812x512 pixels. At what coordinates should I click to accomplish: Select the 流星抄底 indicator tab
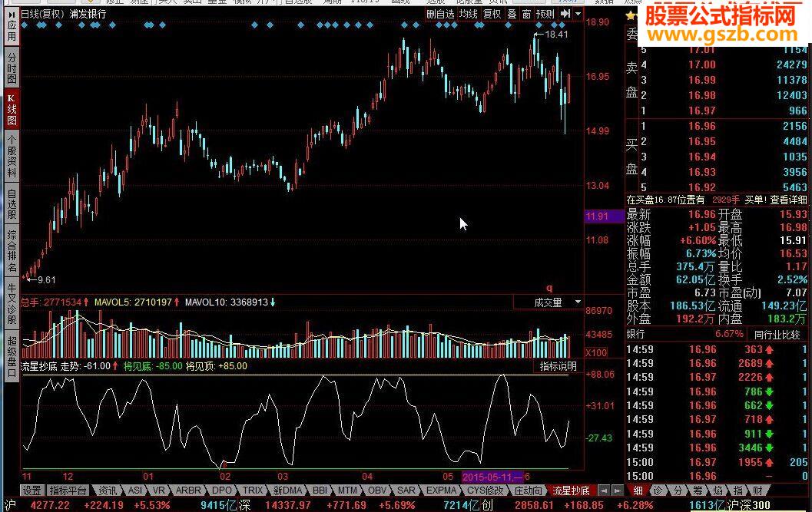point(571,491)
